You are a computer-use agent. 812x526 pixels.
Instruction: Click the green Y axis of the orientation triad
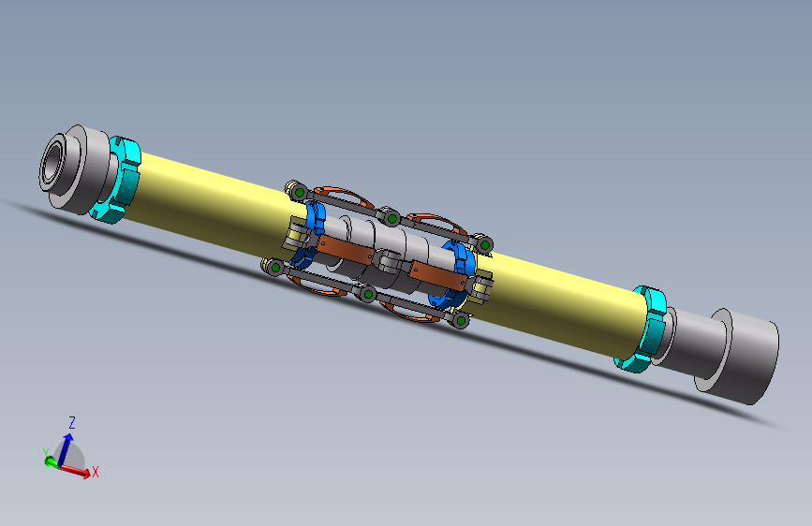[x=51, y=460]
